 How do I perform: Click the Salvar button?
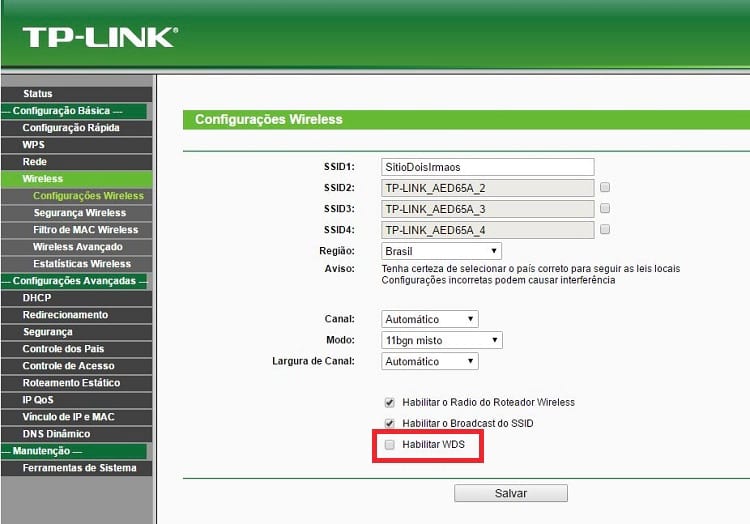(x=511, y=493)
